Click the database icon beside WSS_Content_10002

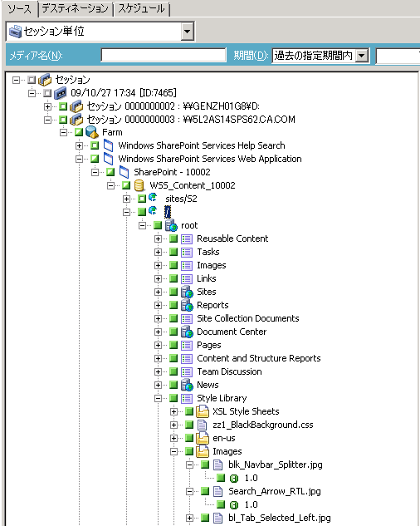click(139, 185)
